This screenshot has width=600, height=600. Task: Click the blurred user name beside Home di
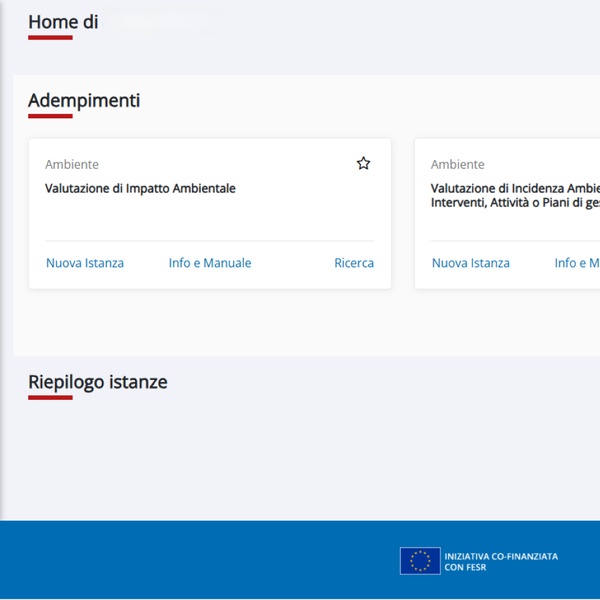pyautogui.click(x=165, y=22)
